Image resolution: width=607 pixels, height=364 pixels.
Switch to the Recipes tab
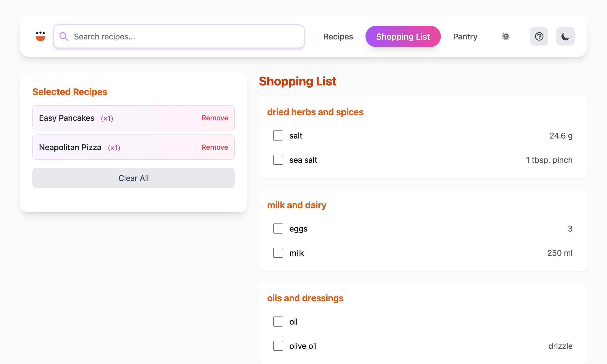click(x=338, y=36)
